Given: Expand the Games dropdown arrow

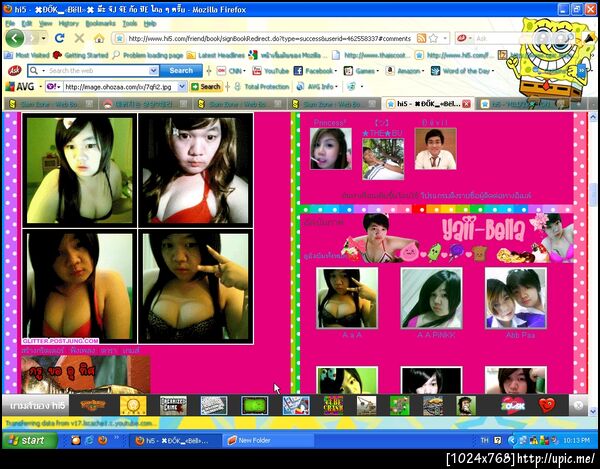Looking at the screenshot, I should pyautogui.click(x=377, y=71).
